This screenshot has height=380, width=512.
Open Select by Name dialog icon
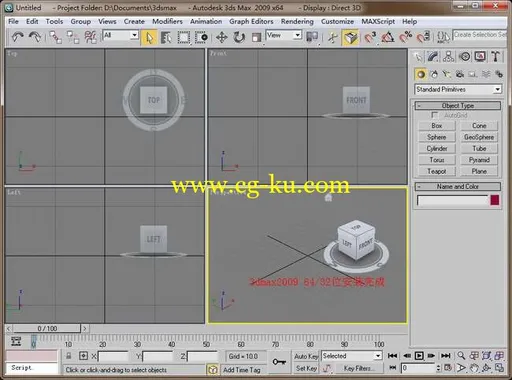point(166,37)
